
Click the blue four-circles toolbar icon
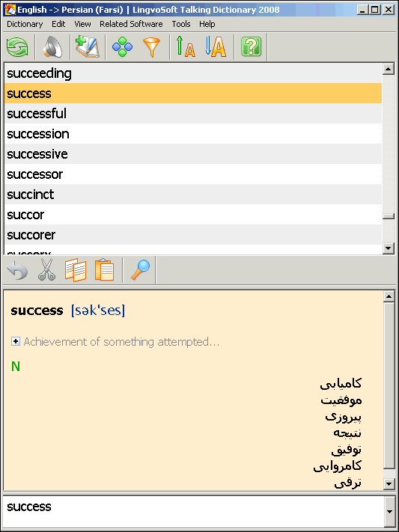[122, 47]
